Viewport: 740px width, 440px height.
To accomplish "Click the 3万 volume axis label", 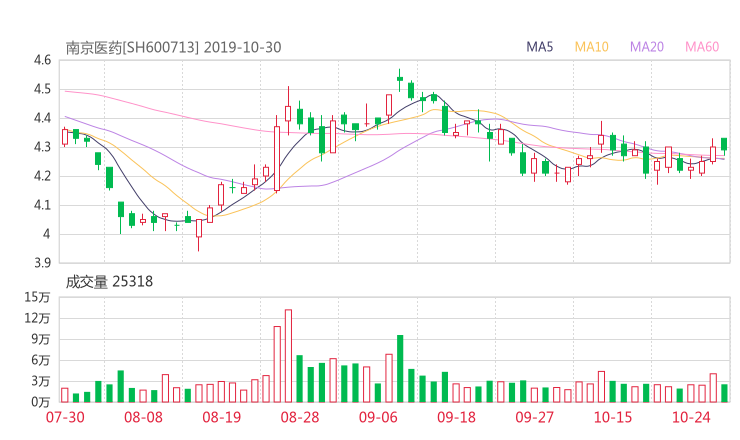I will (41, 381).
